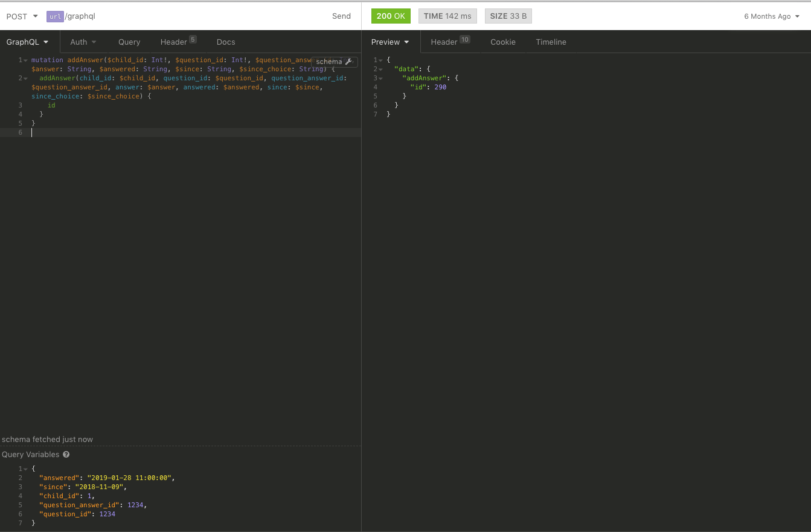Fold the "data" object in response

click(380, 69)
